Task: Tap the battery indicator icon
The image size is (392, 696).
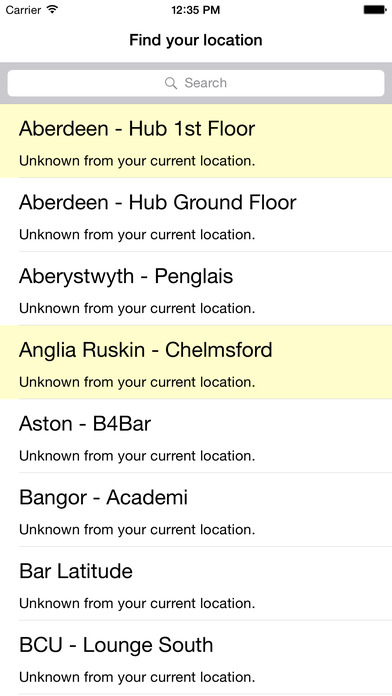Action: pyautogui.click(x=375, y=10)
